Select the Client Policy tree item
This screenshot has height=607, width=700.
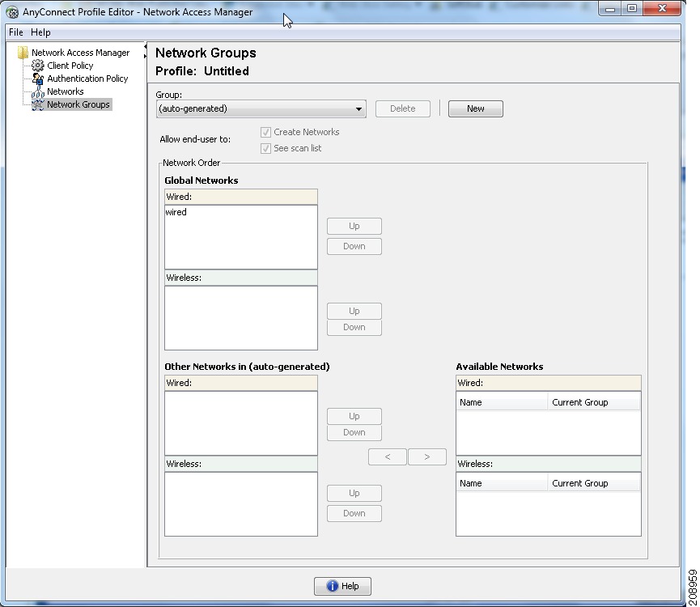(70, 66)
